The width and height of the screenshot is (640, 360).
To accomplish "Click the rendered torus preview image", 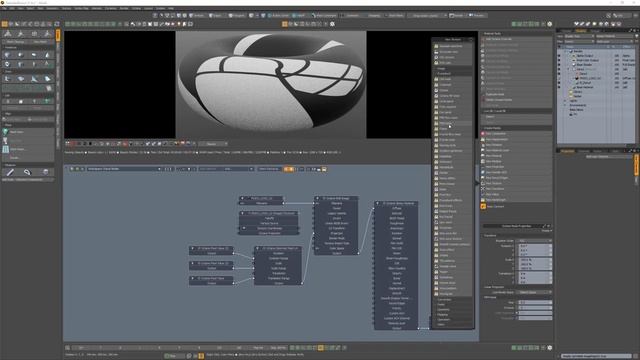I will 271,84.
